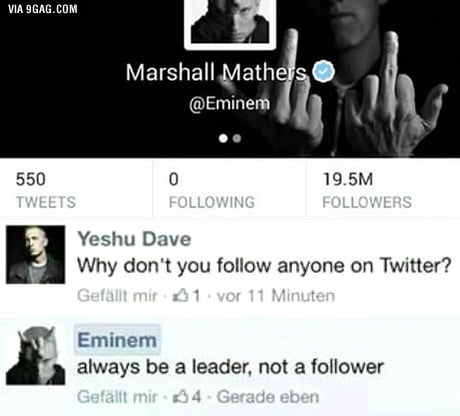
Task: Click the Yeshu Dave name link
Action: [134, 239]
